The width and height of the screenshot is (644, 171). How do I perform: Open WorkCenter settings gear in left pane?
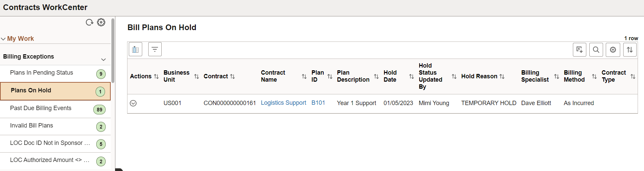coord(101,22)
